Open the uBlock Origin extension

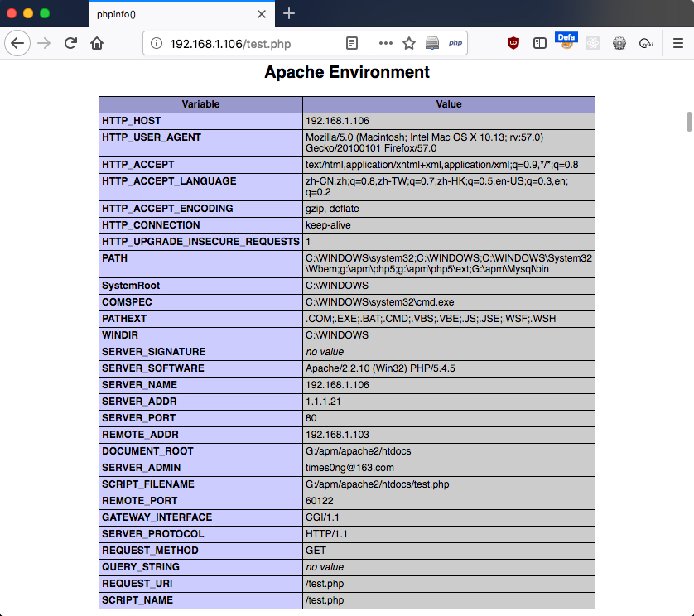(513, 43)
